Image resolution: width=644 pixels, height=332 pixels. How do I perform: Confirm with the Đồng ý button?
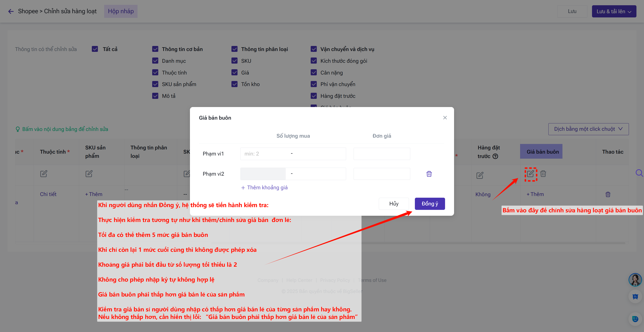[x=430, y=204]
